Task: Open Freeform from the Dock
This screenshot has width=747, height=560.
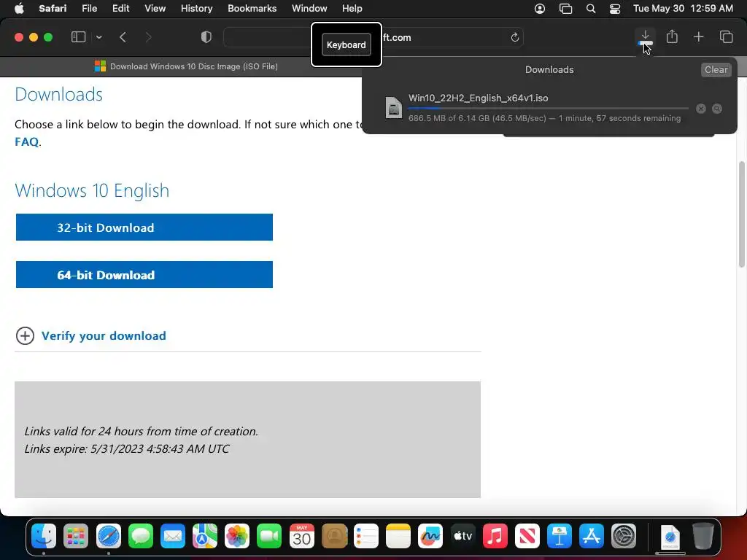Action: (x=430, y=536)
